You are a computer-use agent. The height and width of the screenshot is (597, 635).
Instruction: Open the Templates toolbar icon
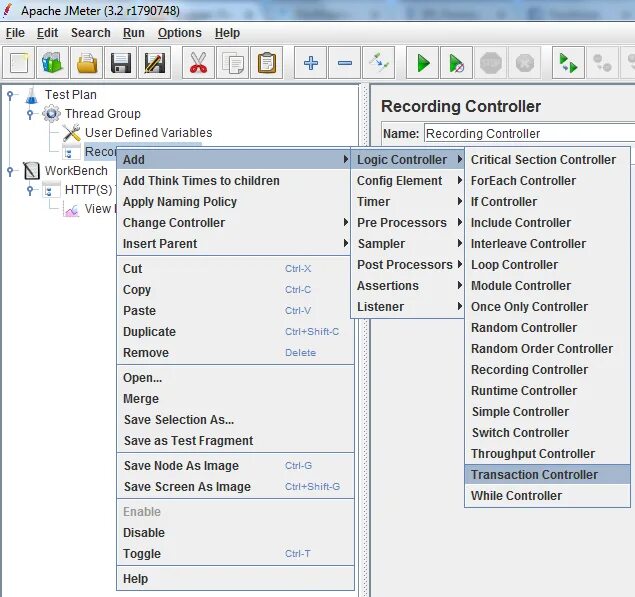(52, 63)
